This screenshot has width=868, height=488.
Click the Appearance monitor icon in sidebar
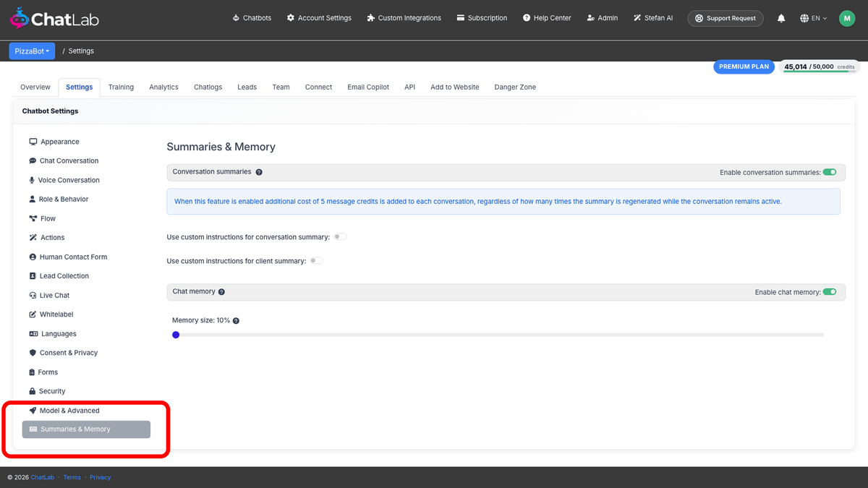coord(33,142)
